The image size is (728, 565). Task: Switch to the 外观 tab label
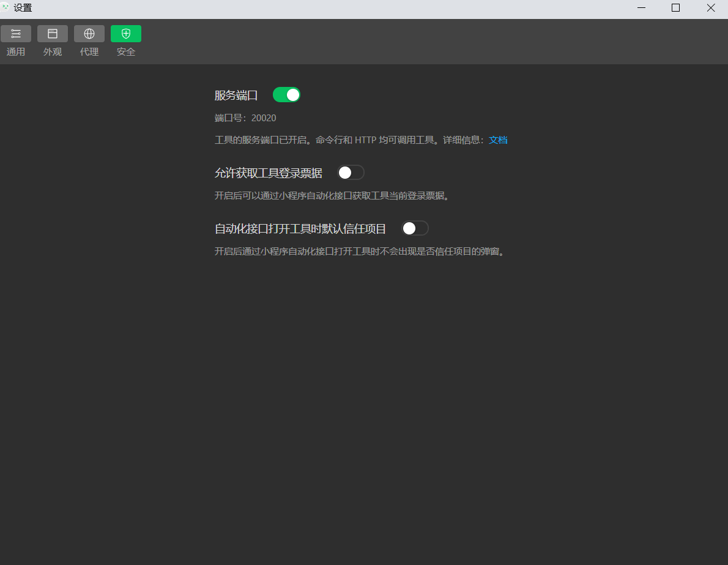pyautogui.click(x=53, y=52)
